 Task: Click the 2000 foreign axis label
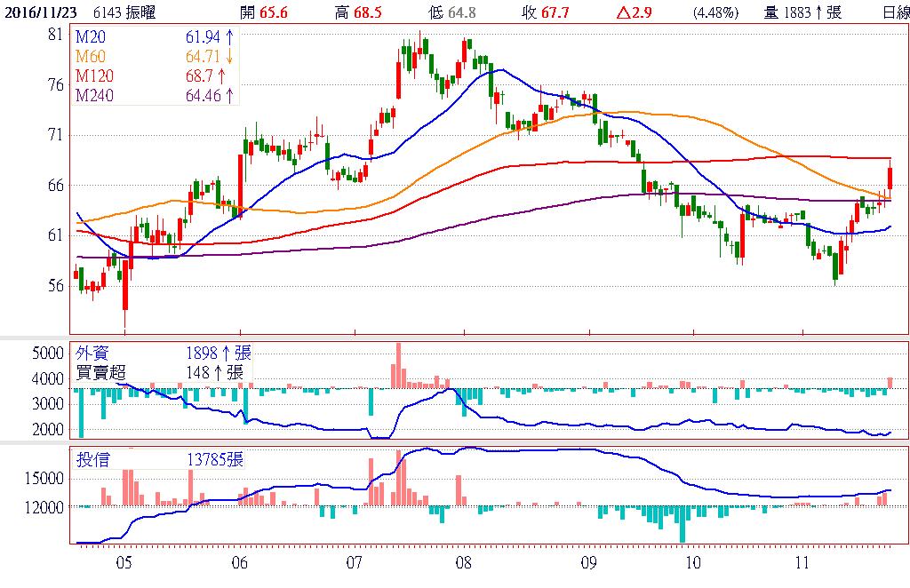(48, 430)
